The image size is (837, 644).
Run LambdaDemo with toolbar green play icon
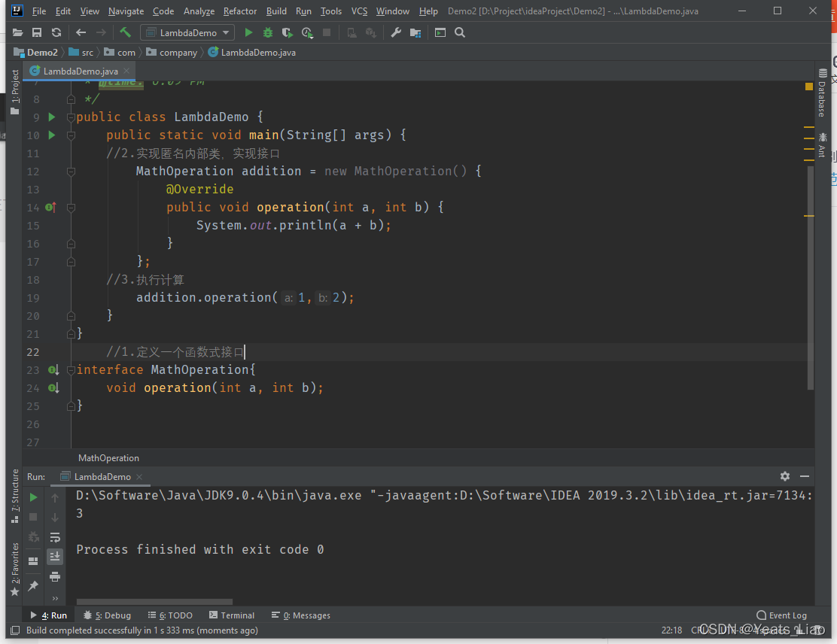[248, 32]
